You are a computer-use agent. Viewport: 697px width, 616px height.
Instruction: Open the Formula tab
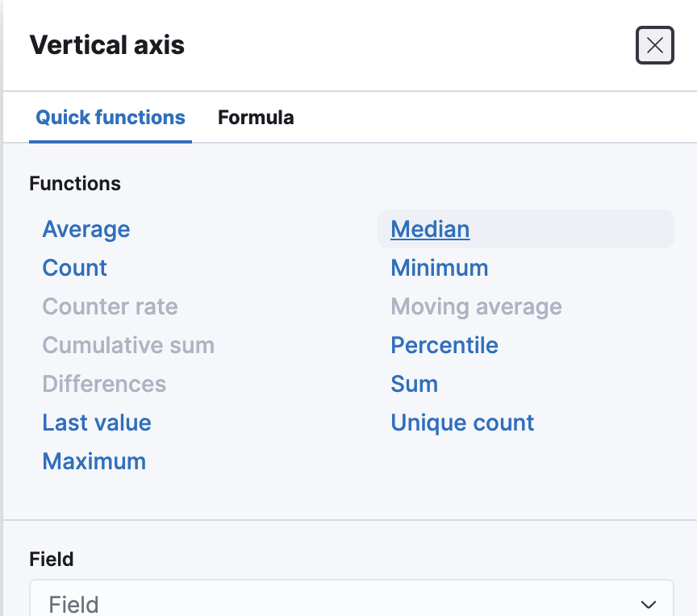pos(256,118)
